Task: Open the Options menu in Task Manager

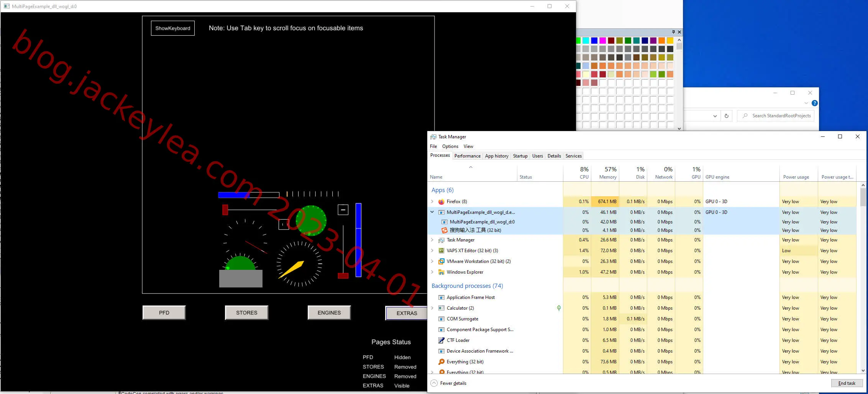Action: tap(450, 146)
